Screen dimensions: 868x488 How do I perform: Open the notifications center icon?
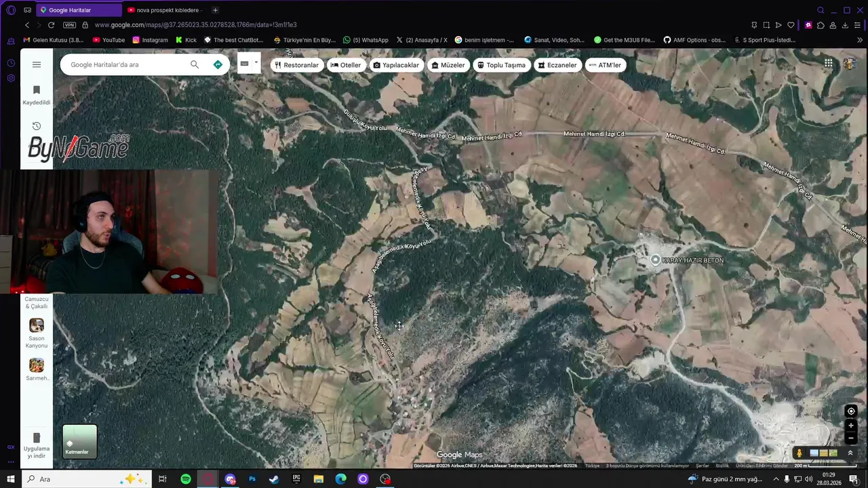(854, 479)
